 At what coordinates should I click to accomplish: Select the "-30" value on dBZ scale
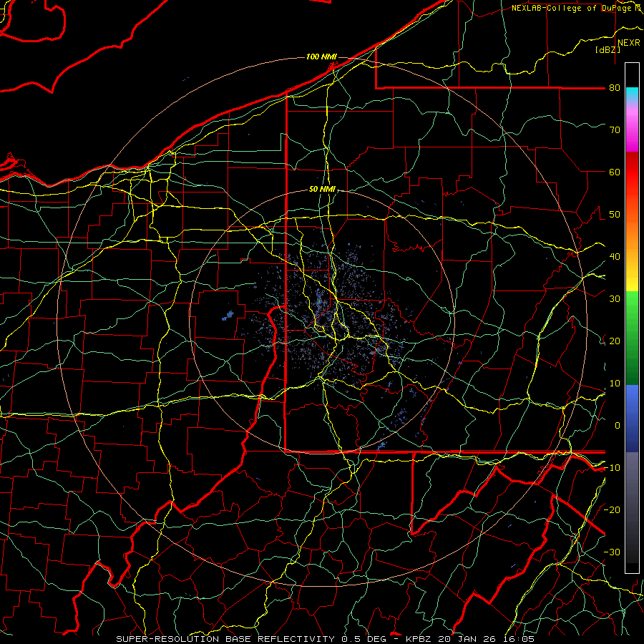(x=612, y=552)
